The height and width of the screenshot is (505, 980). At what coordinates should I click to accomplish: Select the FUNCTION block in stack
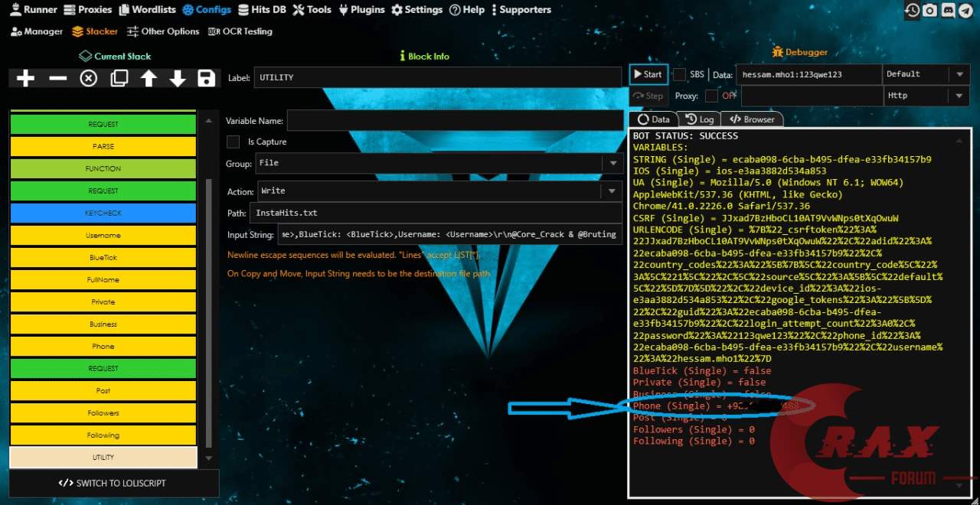(103, 168)
